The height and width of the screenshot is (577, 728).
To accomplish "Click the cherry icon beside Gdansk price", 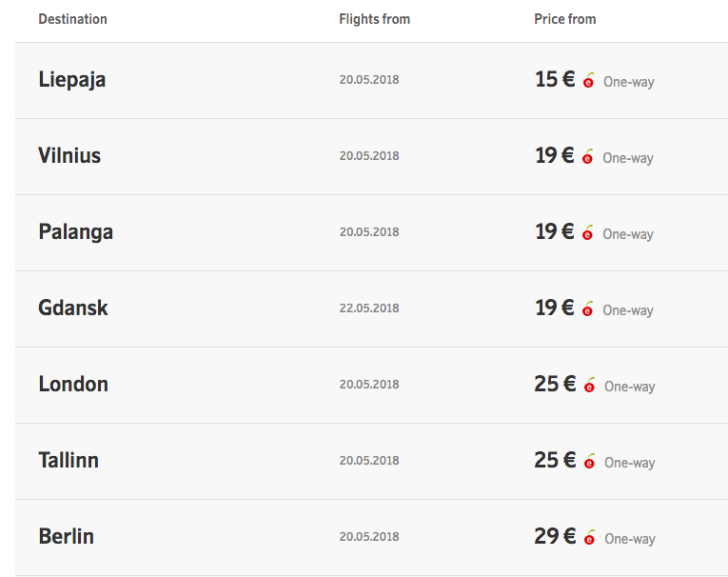I will pyautogui.click(x=588, y=308).
